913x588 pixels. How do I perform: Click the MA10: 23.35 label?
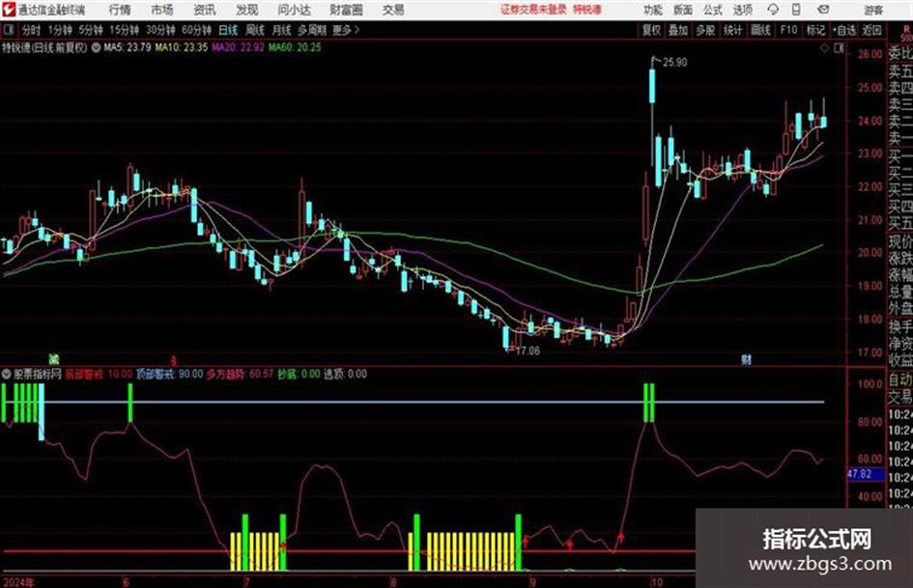pyautogui.click(x=181, y=47)
